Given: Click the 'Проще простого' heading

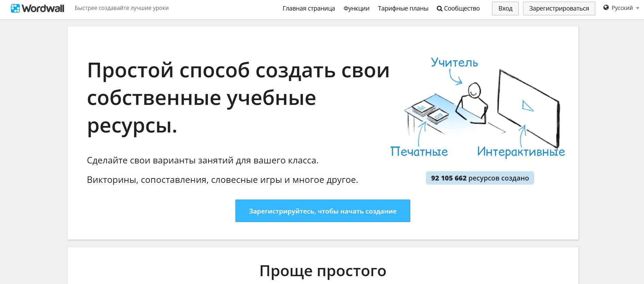Looking at the screenshot, I should (323, 271).
